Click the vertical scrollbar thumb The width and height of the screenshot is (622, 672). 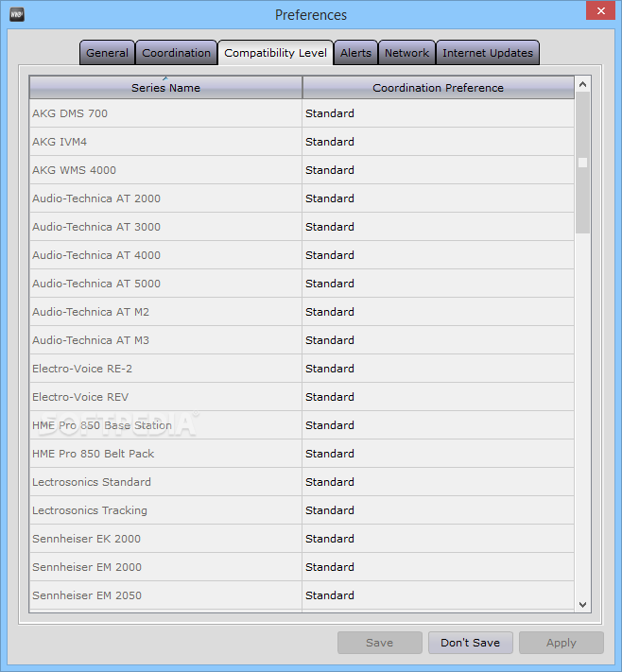[x=582, y=163]
